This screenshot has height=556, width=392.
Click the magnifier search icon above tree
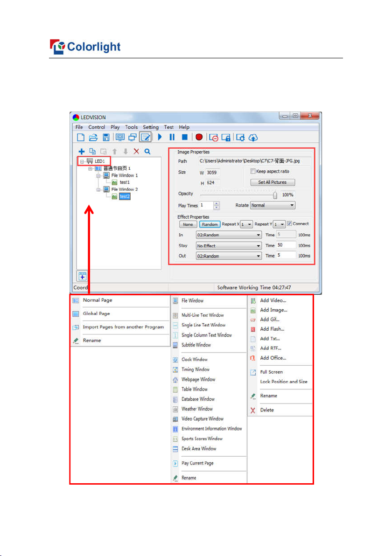[147, 152]
